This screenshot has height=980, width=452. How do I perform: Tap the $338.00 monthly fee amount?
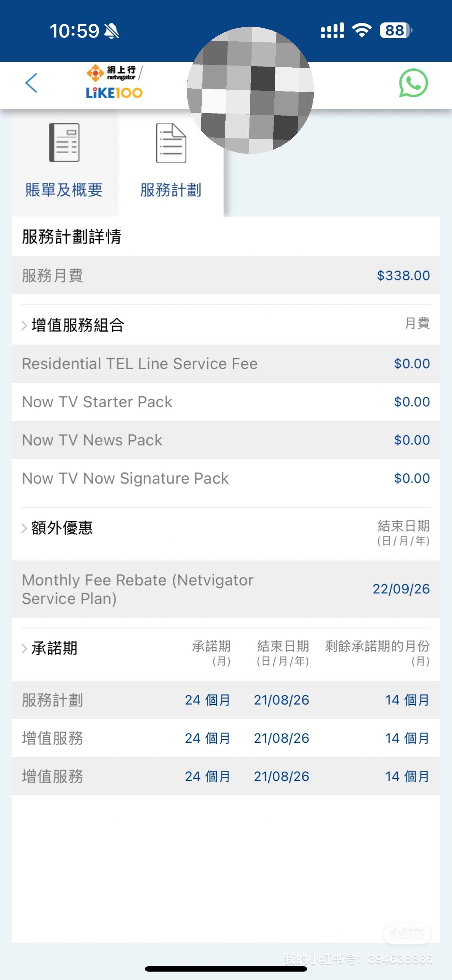(403, 275)
